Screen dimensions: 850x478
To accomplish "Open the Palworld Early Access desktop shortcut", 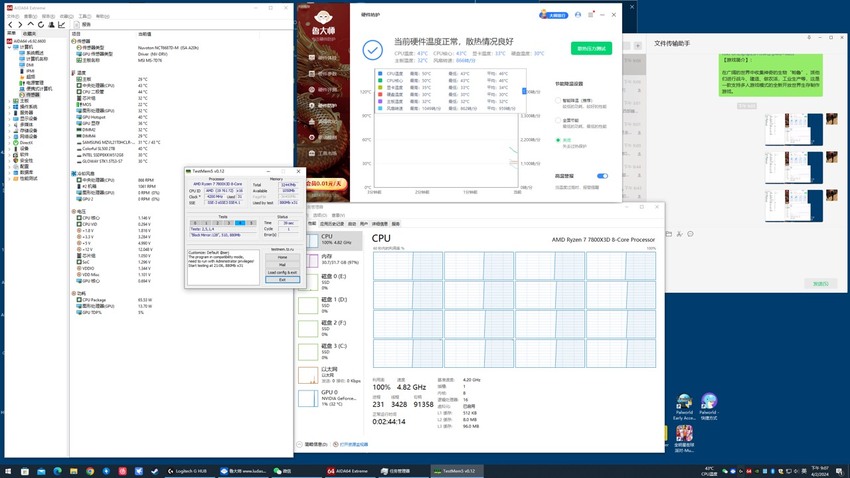I will pos(684,406).
